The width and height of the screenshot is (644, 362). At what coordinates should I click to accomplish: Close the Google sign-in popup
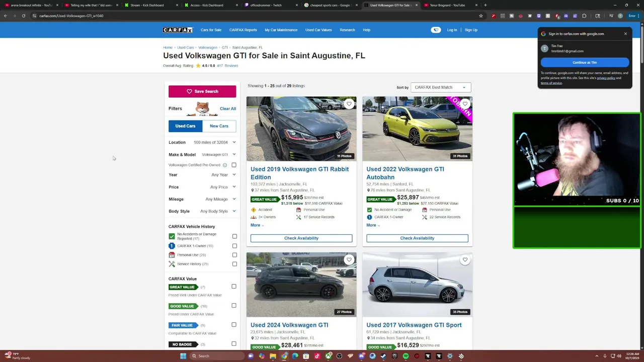coord(625,34)
